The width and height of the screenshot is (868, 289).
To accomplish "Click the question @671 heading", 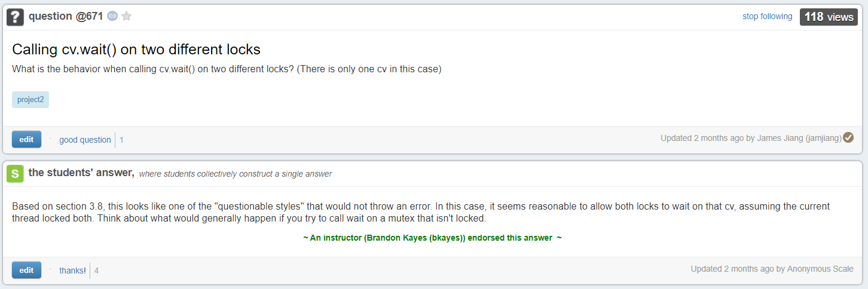I will [66, 16].
